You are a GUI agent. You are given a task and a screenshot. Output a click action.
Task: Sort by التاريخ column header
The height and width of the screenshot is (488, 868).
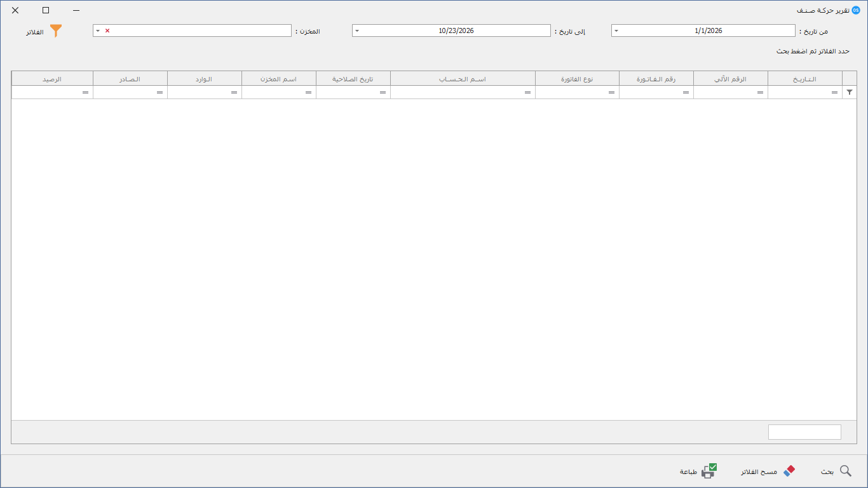(805, 79)
